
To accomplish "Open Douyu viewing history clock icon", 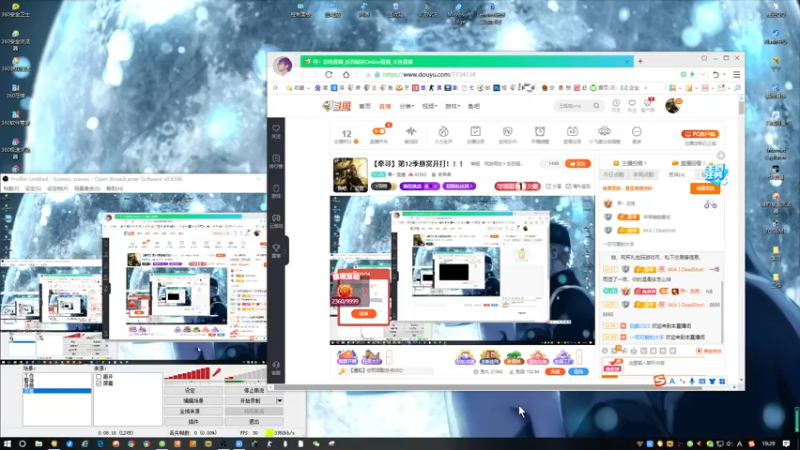I will [x=616, y=105].
